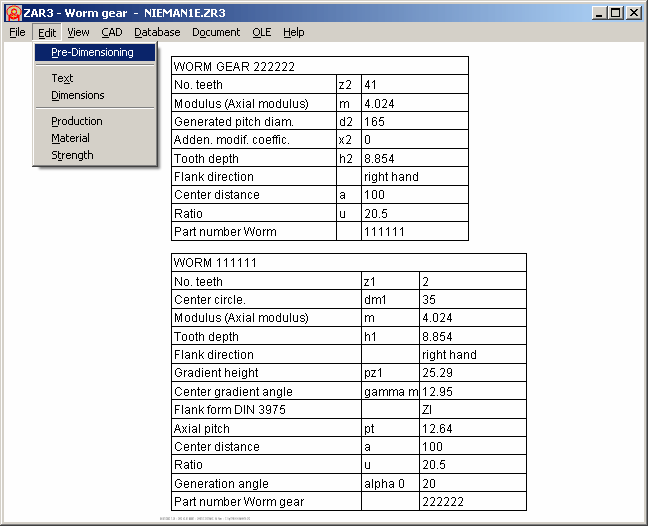This screenshot has width=648, height=526.
Task: Select Production from the Edit menu
Action: (x=77, y=121)
